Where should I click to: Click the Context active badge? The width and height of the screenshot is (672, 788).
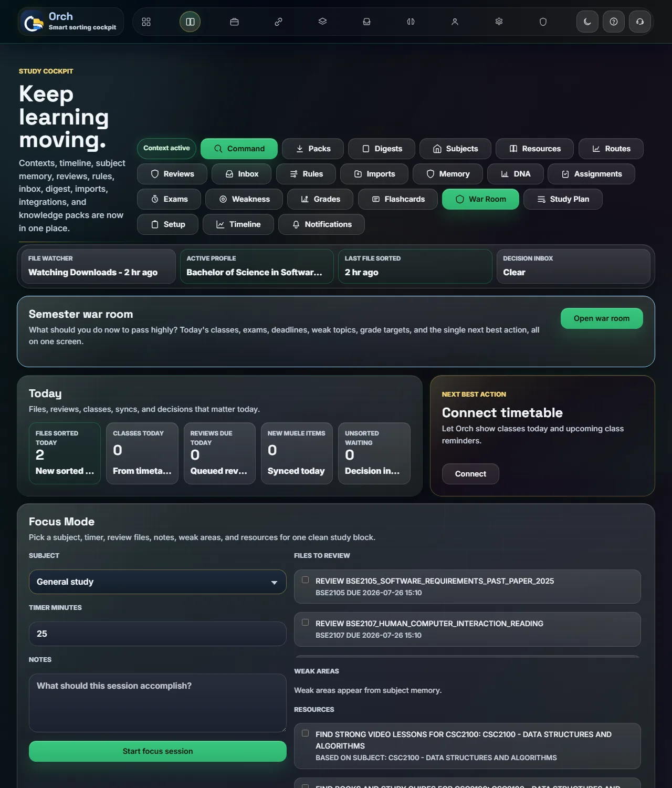(166, 148)
